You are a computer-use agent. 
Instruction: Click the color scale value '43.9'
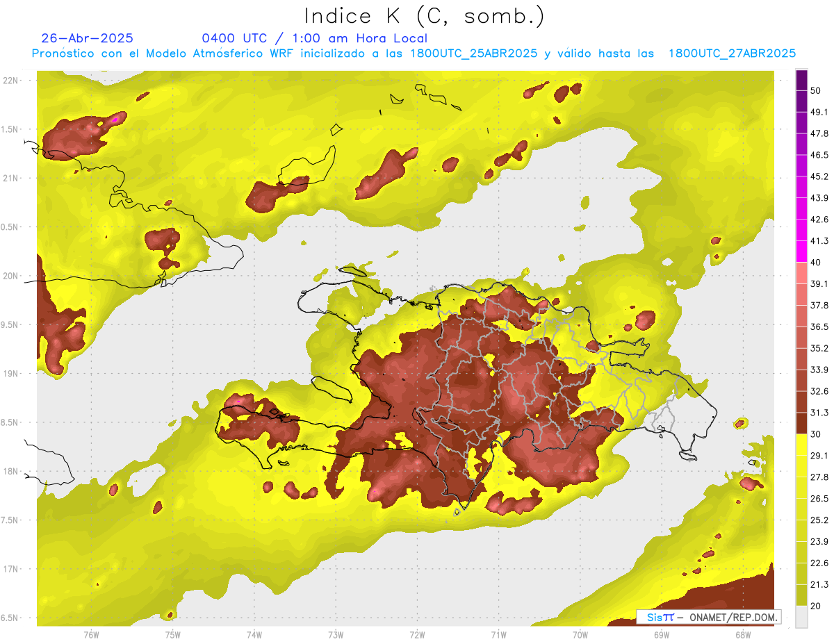pyautogui.click(x=819, y=198)
